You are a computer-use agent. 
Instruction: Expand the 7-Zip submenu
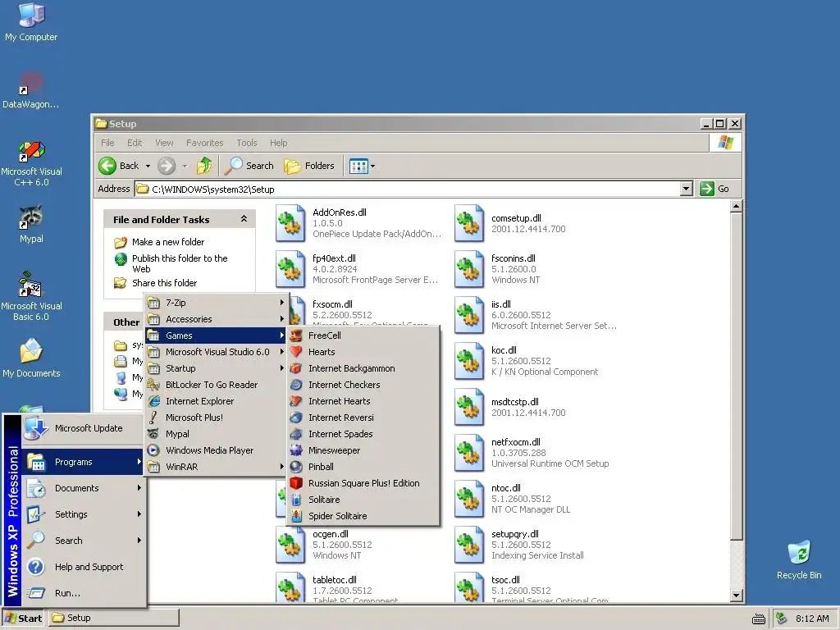[217, 303]
